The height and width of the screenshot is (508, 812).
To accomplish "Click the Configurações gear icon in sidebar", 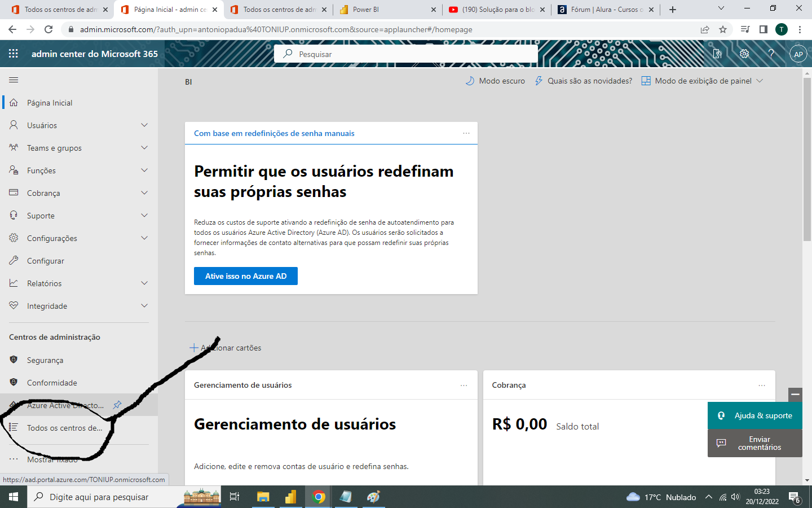I will tap(14, 238).
